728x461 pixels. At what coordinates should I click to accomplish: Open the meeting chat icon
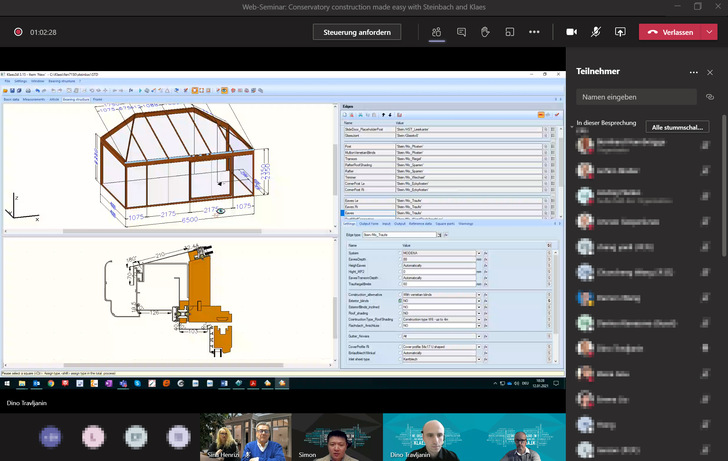click(461, 32)
